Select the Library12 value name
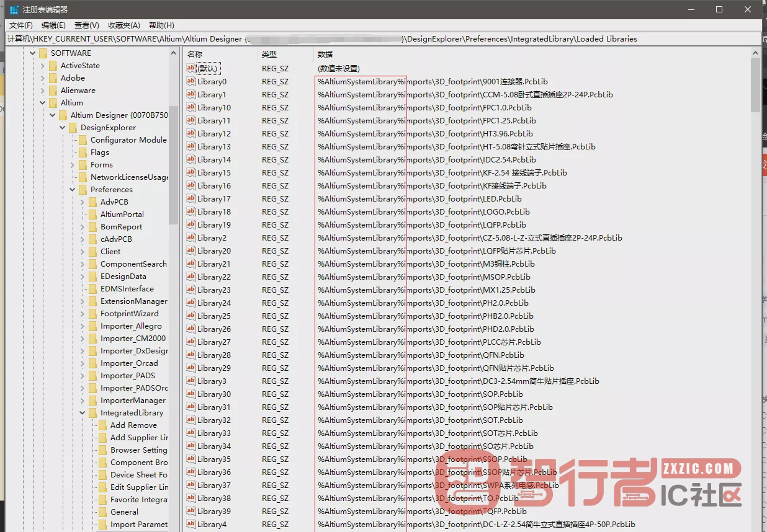The height and width of the screenshot is (532, 767). click(x=214, y=133)
